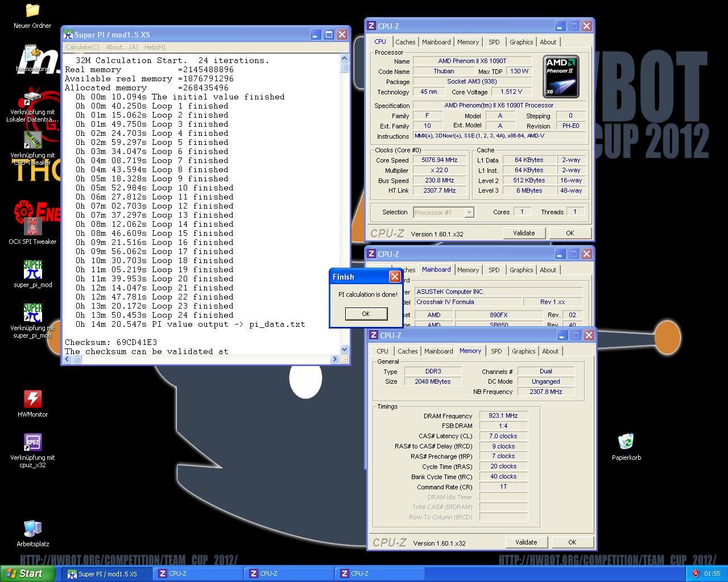Viewport: 728px width, 582px height.
Task: Maximize the Super PI window
Action: pos(329,35)
